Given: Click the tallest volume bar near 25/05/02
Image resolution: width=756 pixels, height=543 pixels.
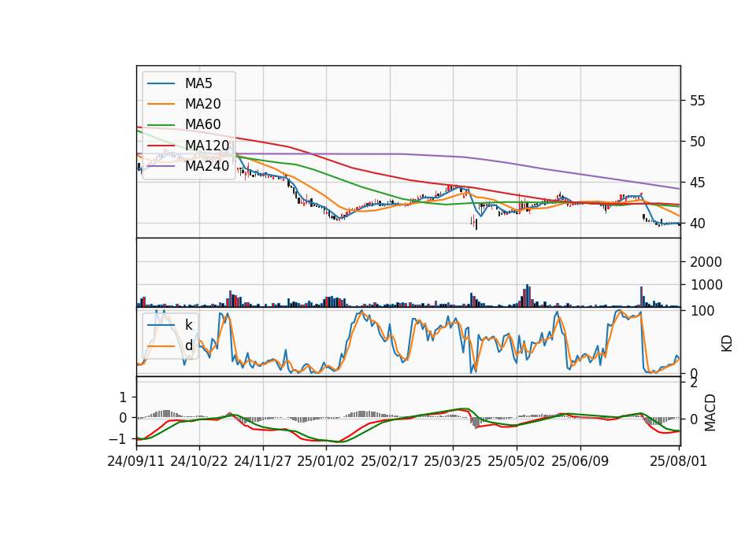Looking at the screenshot, I should click(528, 296).
